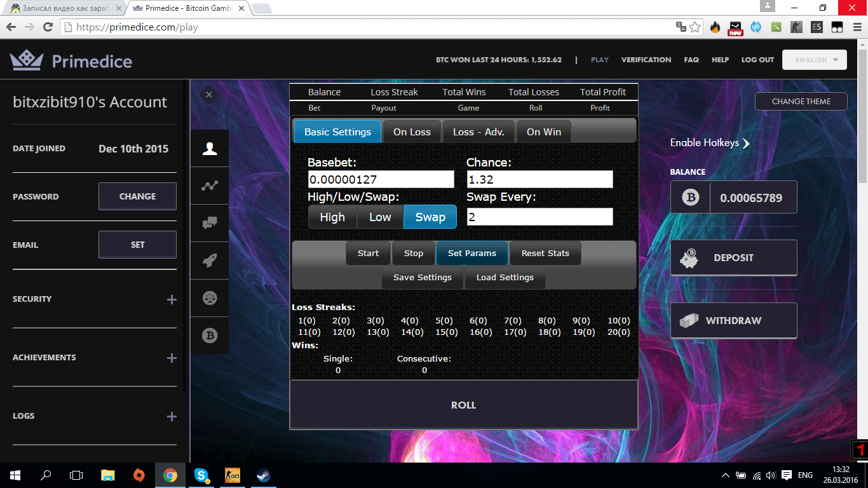Open the user profile sidebar icon
The width and height of the screenshot is (868, 488).
click(x=210, y=149)
